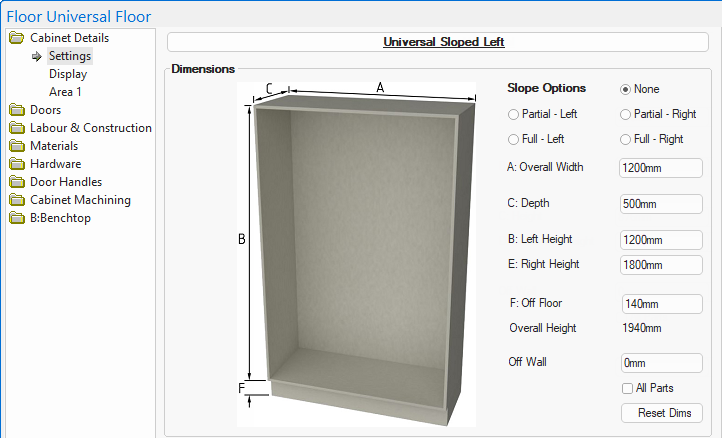The image size is (723, 438).
Task: Click the E: Right Height label
Action: pos(544,264)
